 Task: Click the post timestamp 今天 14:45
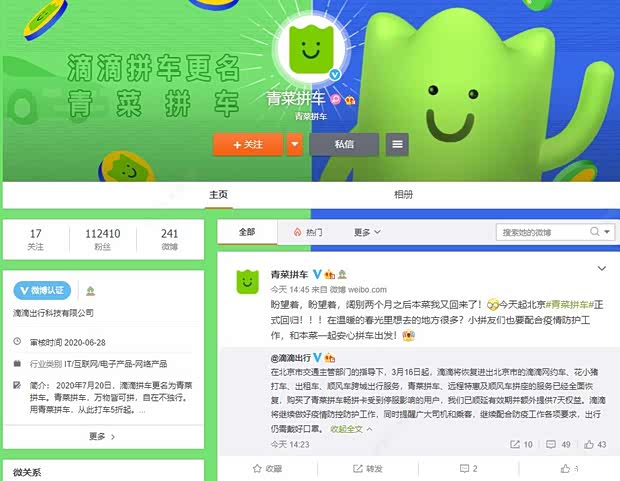pos(290,290)
